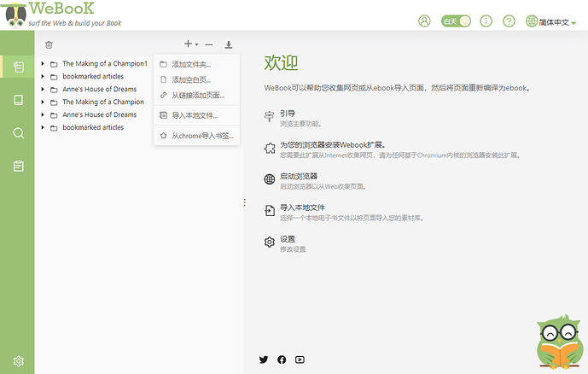The height and width of the screenshot is (374, 588).
Task: Select 添加文件夹 from the add menu
Action: click(x=191, y=64)
